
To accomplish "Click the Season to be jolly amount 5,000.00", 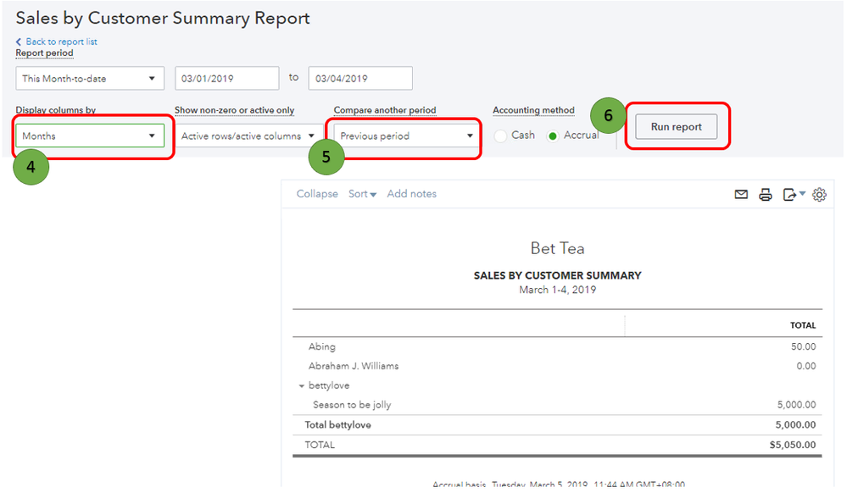I will pyautogui.click(x=796, y=405).
